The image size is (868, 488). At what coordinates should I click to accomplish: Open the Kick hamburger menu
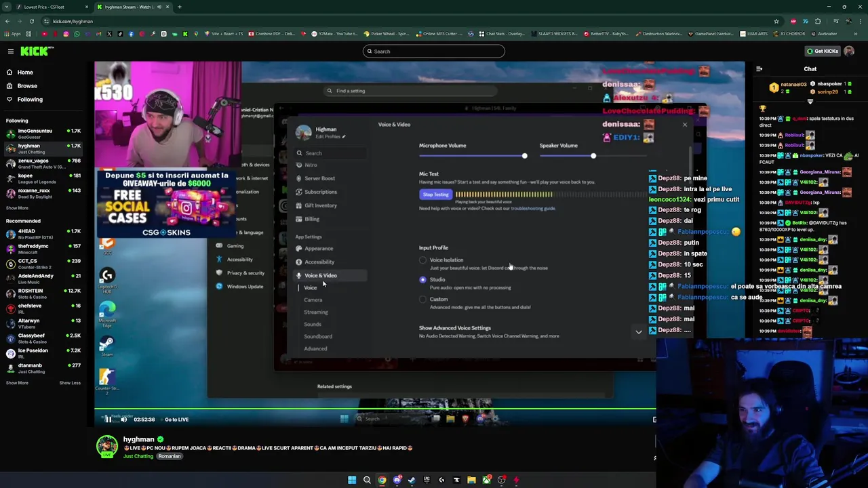tap(10, 51)
